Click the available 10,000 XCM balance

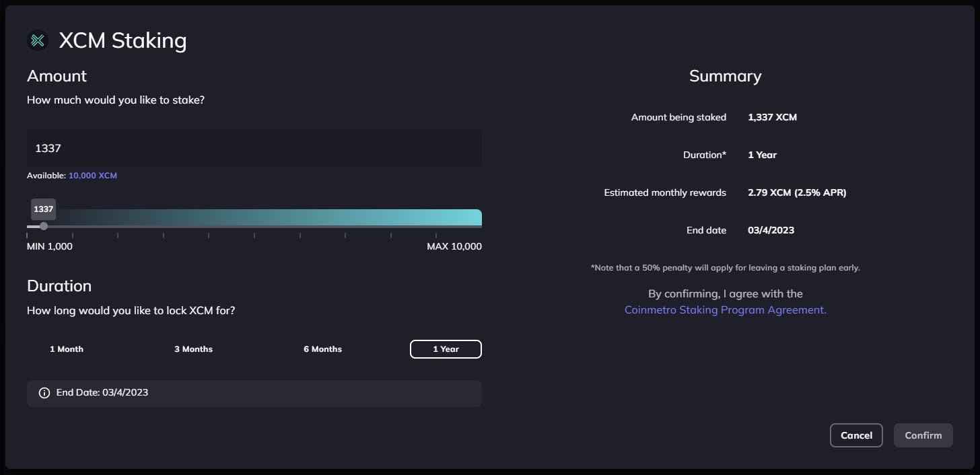click(x=93, y=176)
